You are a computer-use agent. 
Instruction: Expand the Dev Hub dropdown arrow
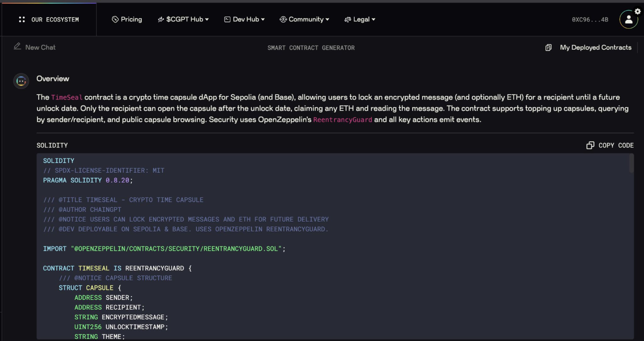click(263, 19)
